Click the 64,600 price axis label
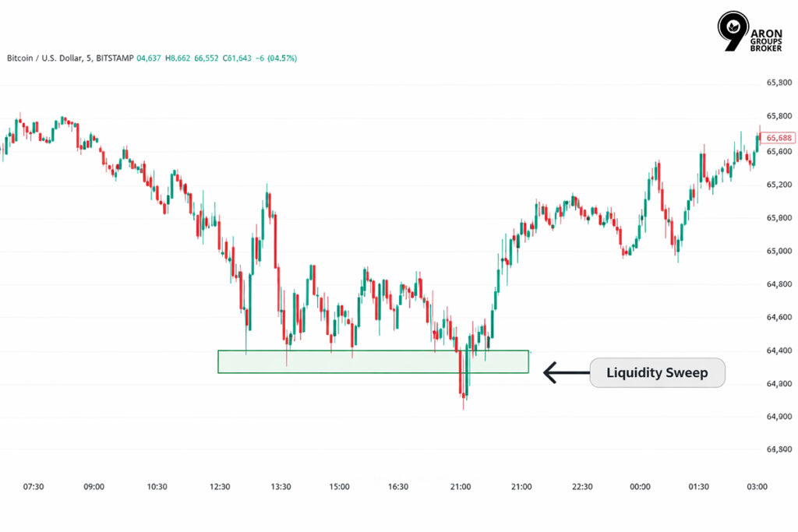 tap(779, 318)
